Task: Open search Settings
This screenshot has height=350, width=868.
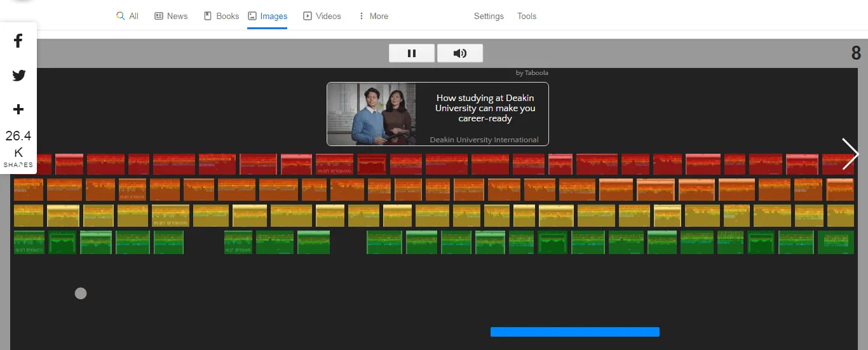Action: 489,16
